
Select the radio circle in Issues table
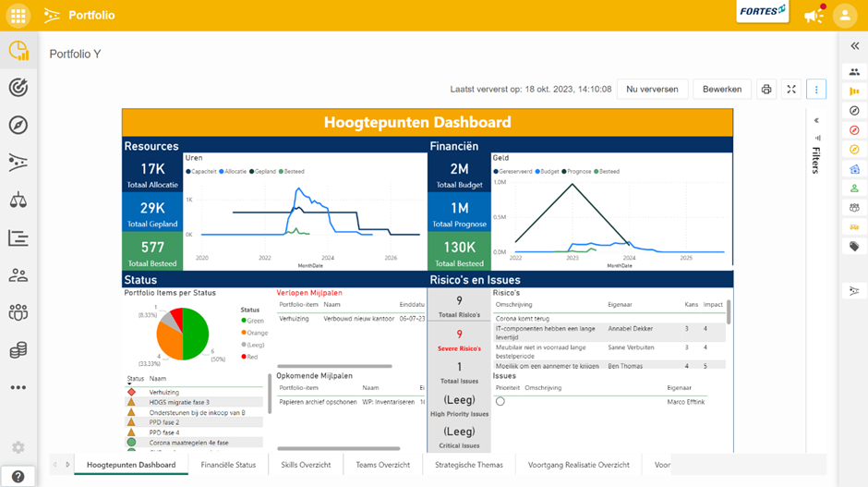500,402
